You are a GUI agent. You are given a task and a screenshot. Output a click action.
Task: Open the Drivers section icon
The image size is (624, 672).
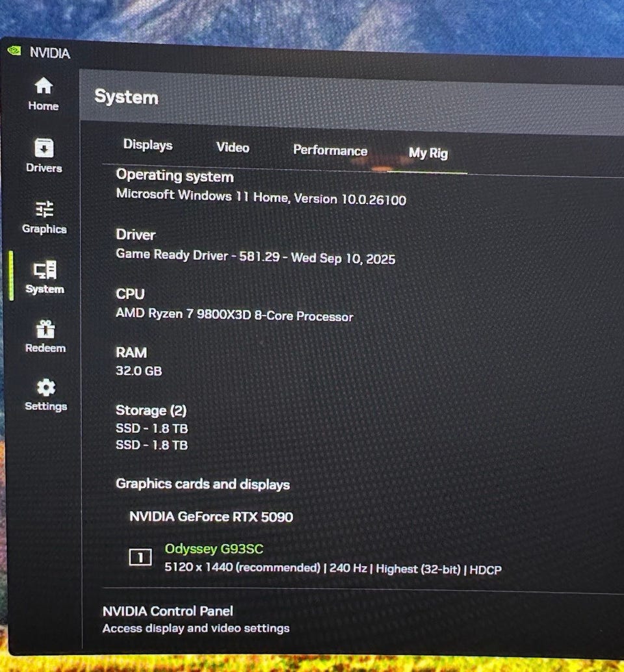pos(44,148)
